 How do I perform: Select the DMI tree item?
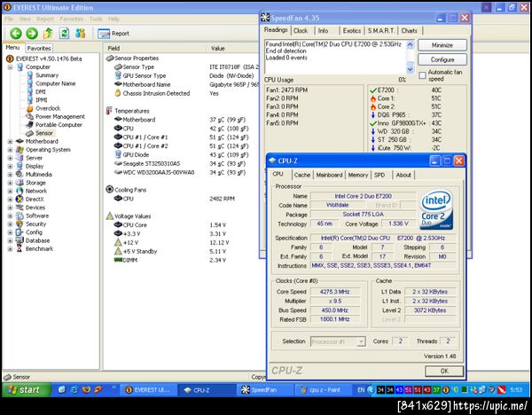[41, 91]
